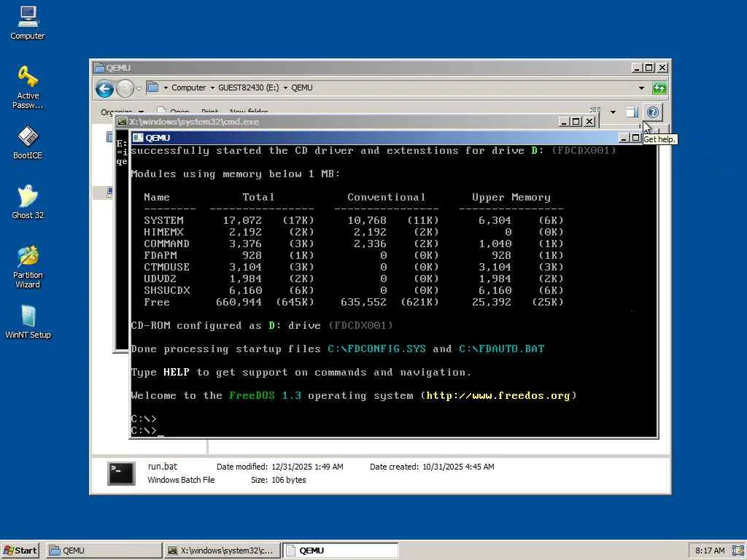Close the cmd.exe window
This screenshot has width=747, height=560.
(x=589, y=122)
